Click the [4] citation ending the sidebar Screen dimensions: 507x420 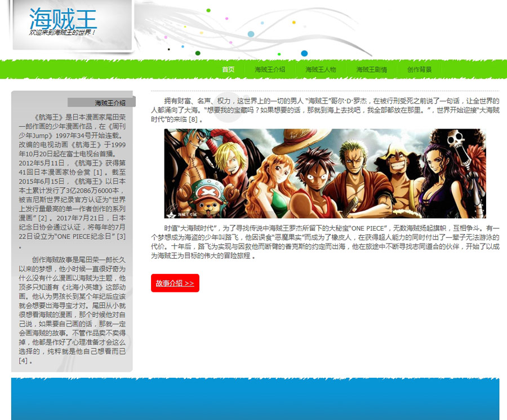(23, 360)
